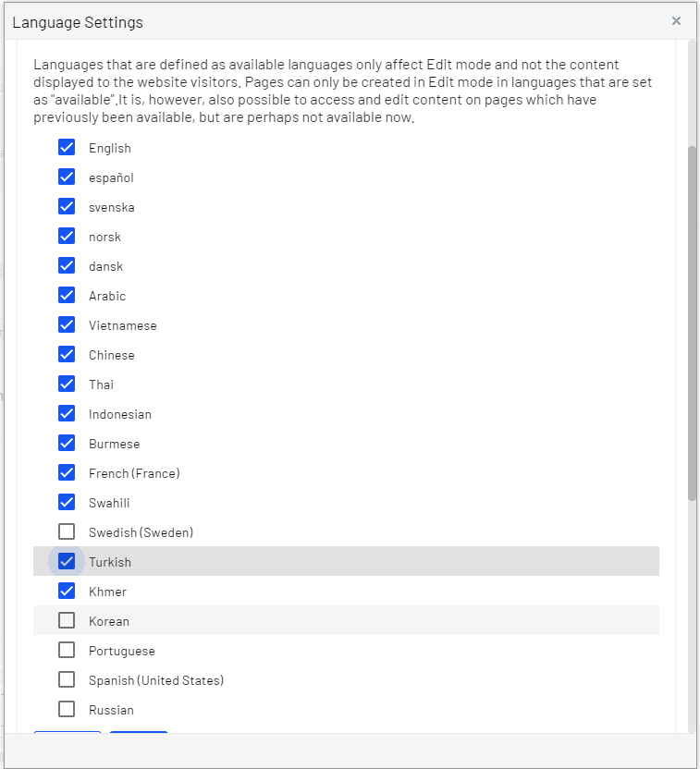Screen dimensions: 700x769
Task: Toggle the Indonesian checkbox off
Action: (67, 413)
